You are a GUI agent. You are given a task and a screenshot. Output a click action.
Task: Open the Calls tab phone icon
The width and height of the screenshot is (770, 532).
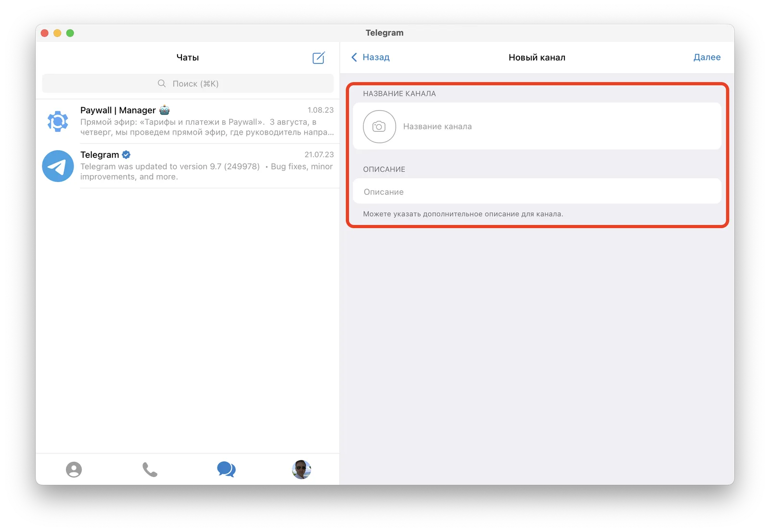[150, 469]
